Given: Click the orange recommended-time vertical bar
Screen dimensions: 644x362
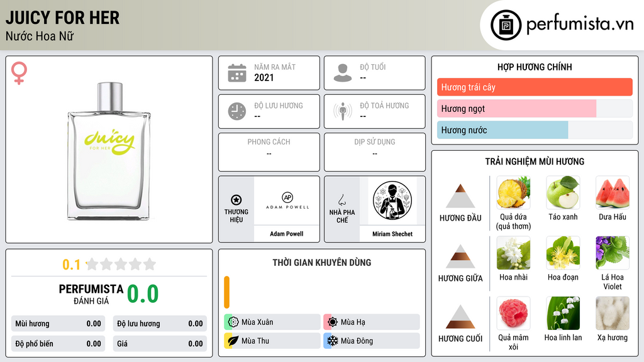Looking at the screenshot, I should coord(226,292).
